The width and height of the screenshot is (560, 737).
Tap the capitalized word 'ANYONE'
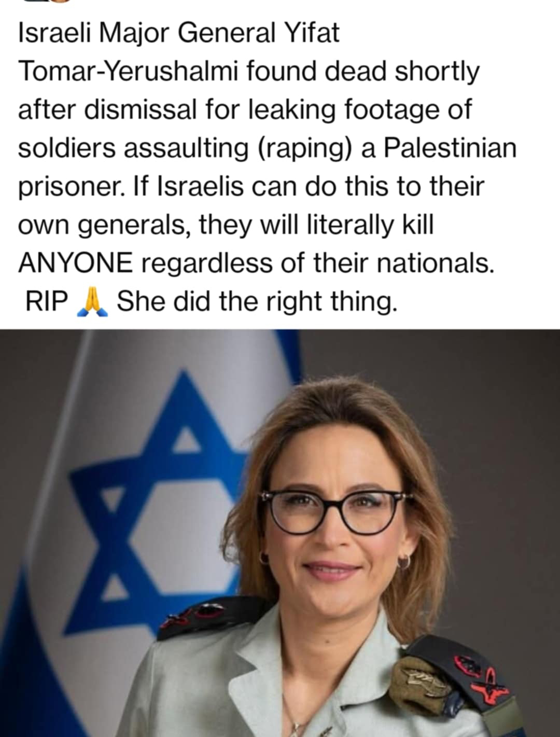(x=76, y=263)
